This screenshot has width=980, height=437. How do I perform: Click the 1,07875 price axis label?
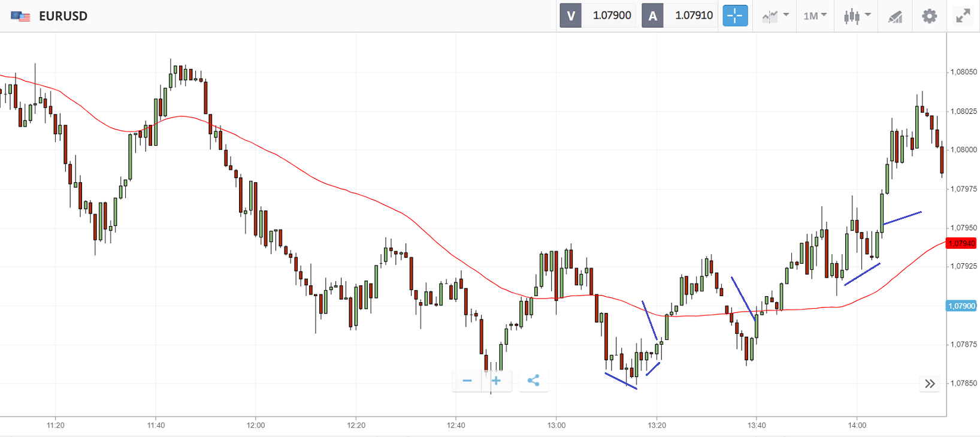[963, 345]
